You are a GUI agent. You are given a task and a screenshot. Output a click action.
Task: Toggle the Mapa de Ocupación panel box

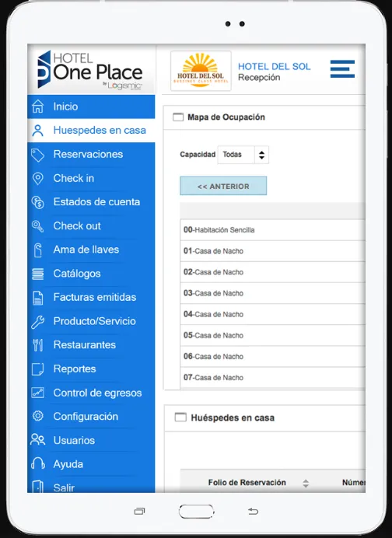tap(178, 117)
